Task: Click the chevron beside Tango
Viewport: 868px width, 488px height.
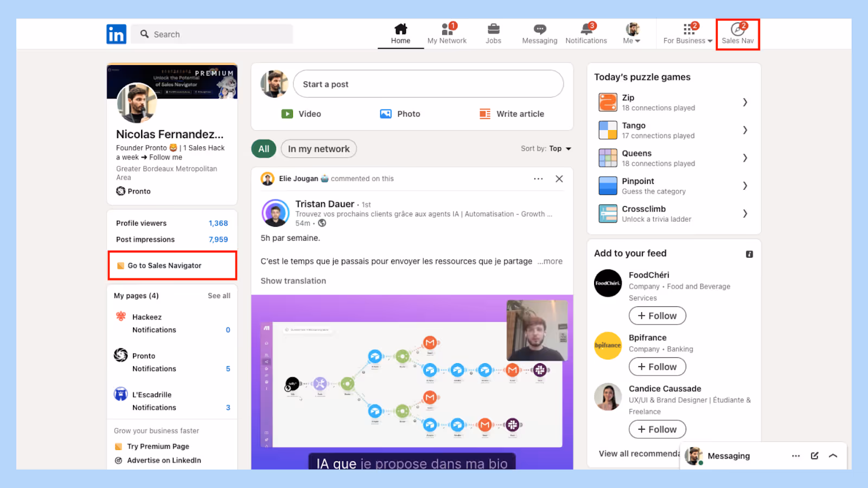Action: click(745, 130)
